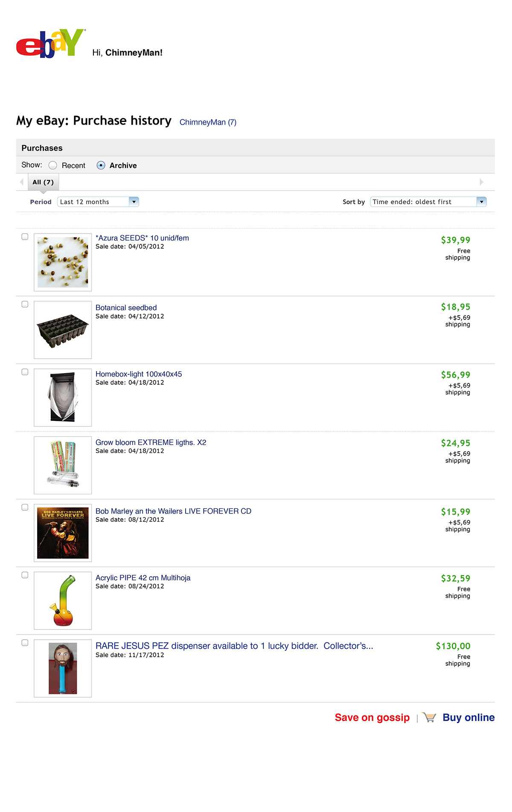512x812 pixels.
Task: Select the Recent radio button
Action: 53,165
